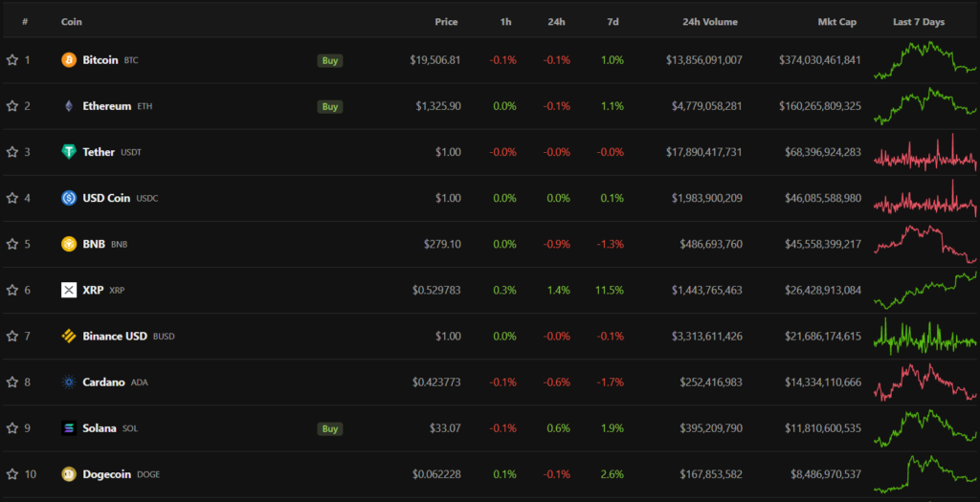
Task: Open Tether's 7-day sparkline chart
Action: pos(925,153)
